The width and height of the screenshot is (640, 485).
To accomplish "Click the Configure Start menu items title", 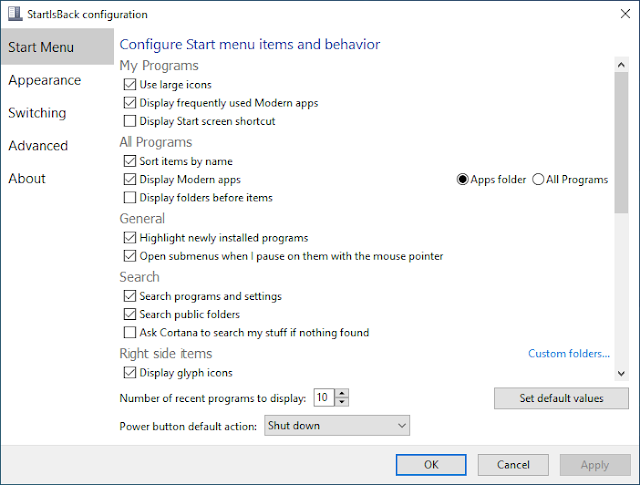I will pyautogui.click(x=250, y=44).
